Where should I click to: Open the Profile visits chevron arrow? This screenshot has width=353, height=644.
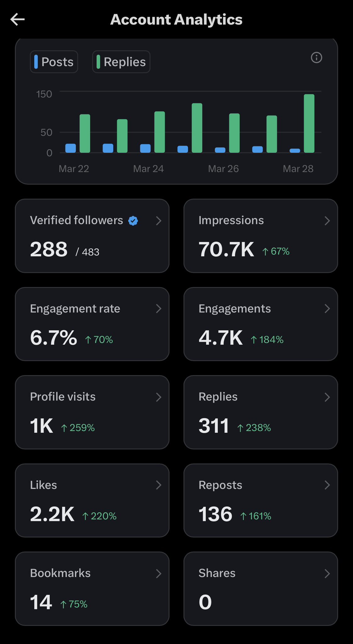click(x=159, y=397)
